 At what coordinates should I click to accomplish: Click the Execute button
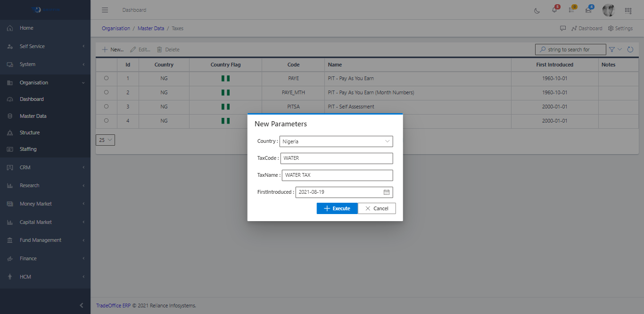[x=337, y=208]
